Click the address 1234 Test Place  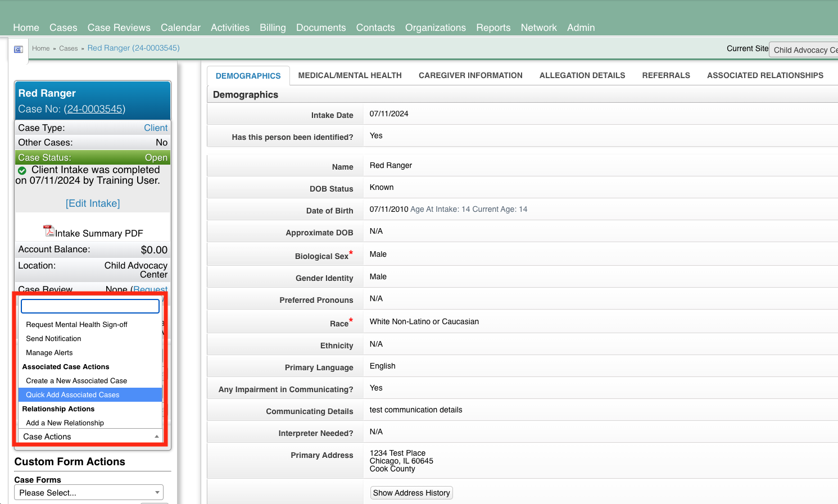tap(397, 453)
